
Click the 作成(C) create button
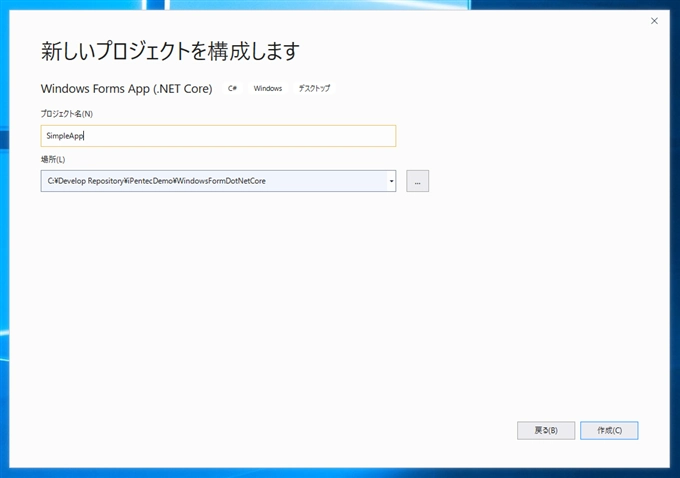(x=608, y=430)
